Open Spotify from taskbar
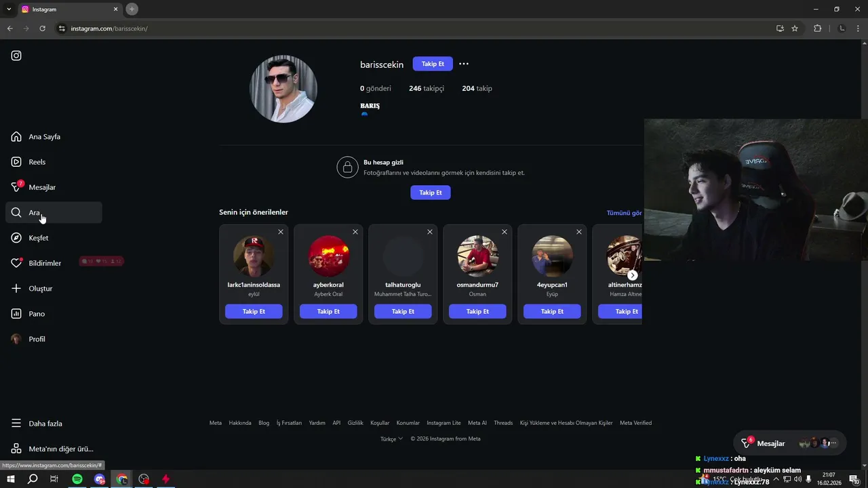The width and height of the screenshot is (868, 488). pyautogui.click(x=77, y=479)
